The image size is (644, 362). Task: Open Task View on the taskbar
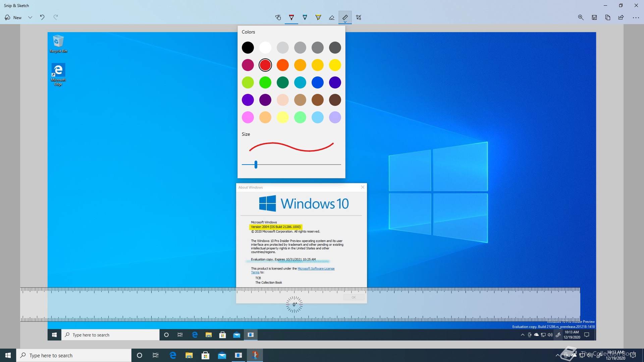156,355
